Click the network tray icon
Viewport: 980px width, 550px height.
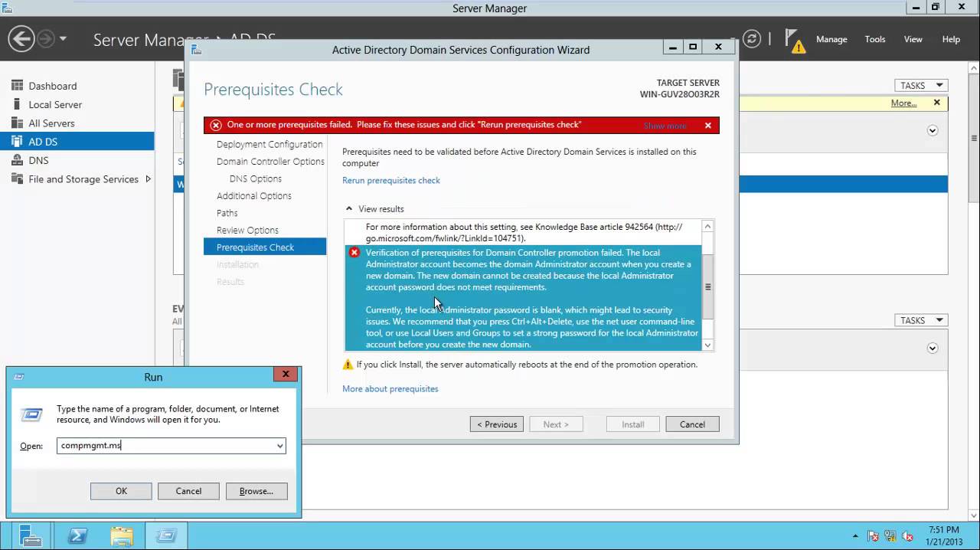click(x=890, y=536)
